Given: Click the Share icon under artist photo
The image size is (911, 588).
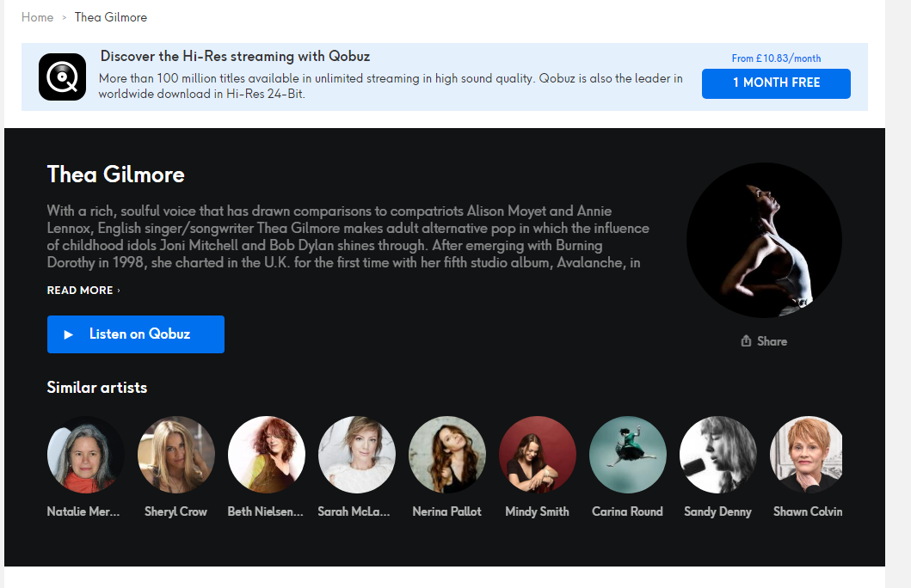Looking at the screenshot, I should coord(746,341).
